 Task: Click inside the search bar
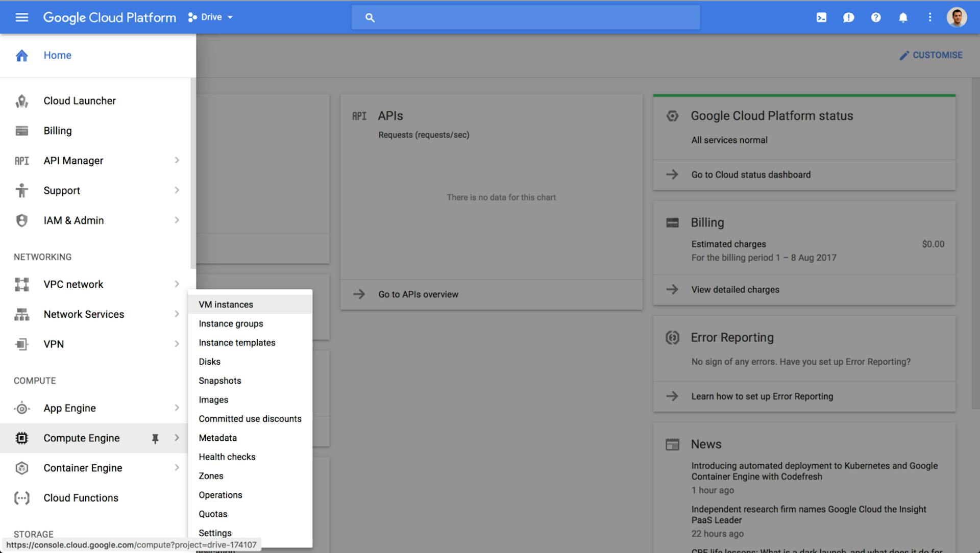526,17
